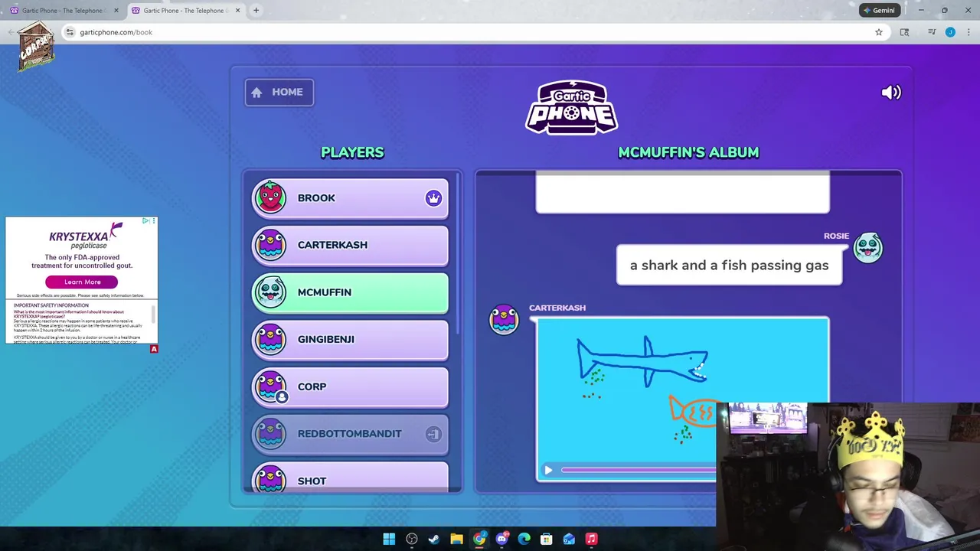Viewport: 980px width, 551px height.
Task: Click ROSIE's avatar in the album
Action: [868, 248]
